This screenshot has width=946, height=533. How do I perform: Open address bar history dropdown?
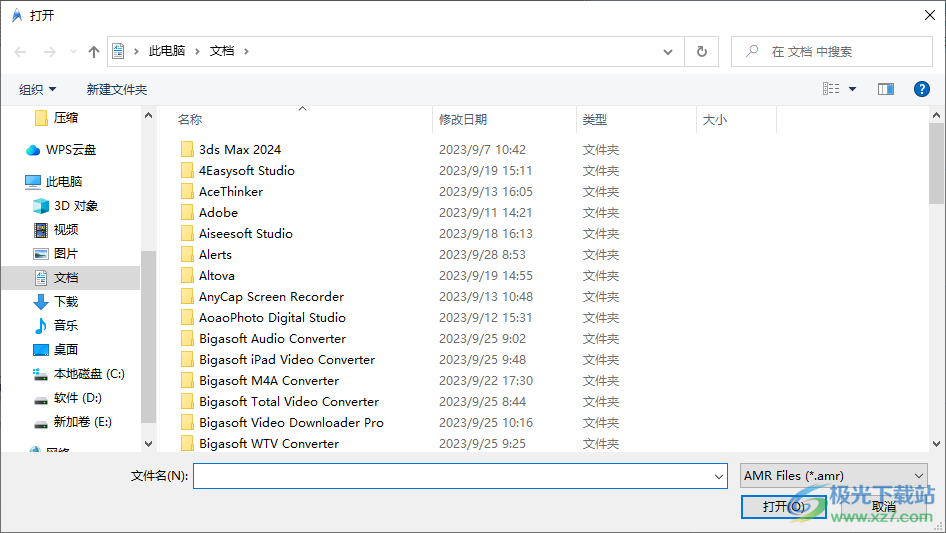(x=668, y=52)
